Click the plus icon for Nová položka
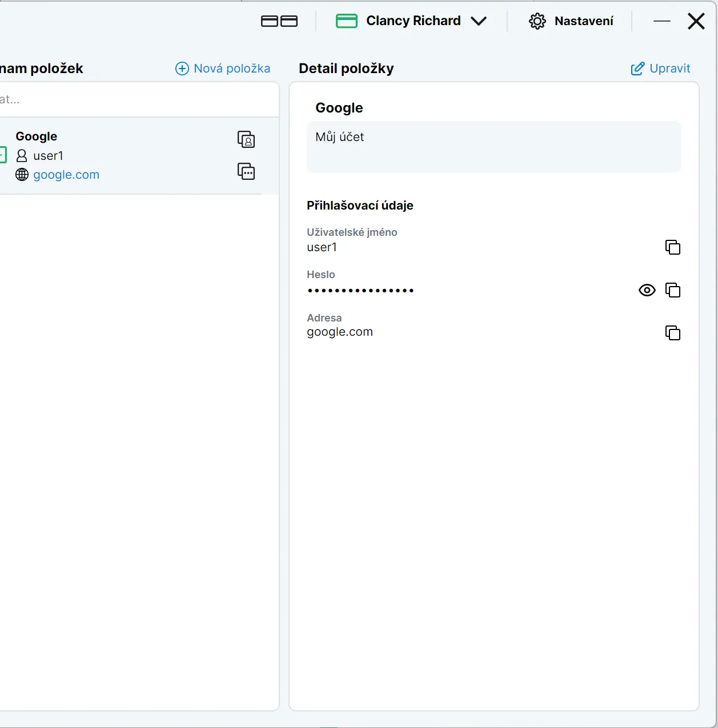This screenshot has height=728, width=718. coord(182,69)
